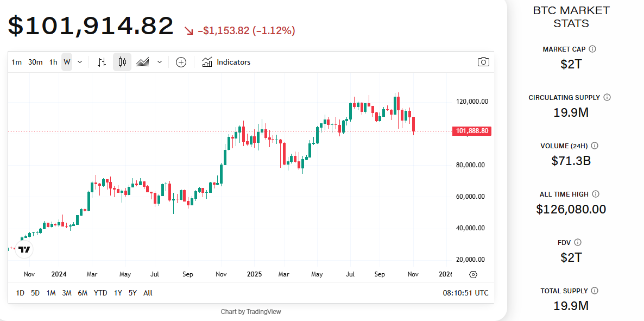The width and height of the screenshot is (644, 321).
Task: Select the area chart style icon
Action: 142,62
